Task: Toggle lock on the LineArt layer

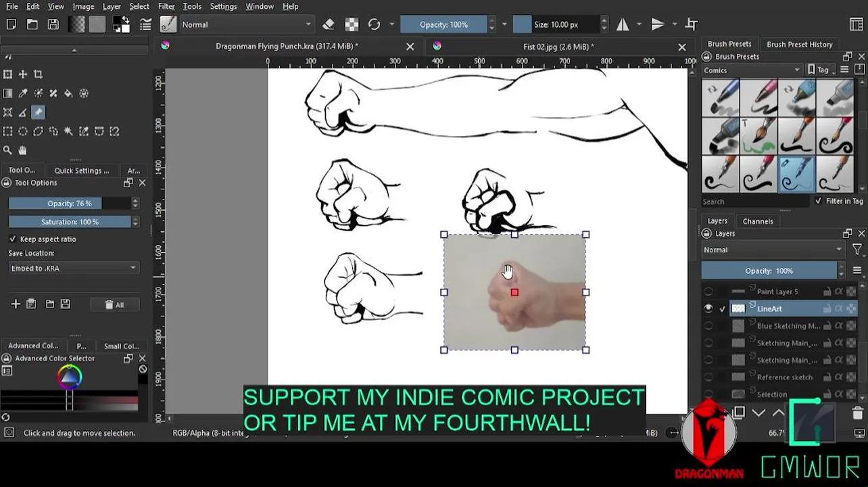Action: (827, 308)
